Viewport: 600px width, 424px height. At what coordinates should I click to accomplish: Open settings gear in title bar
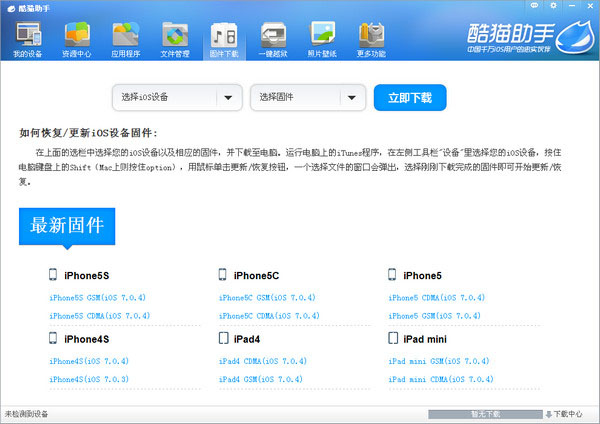553,5
